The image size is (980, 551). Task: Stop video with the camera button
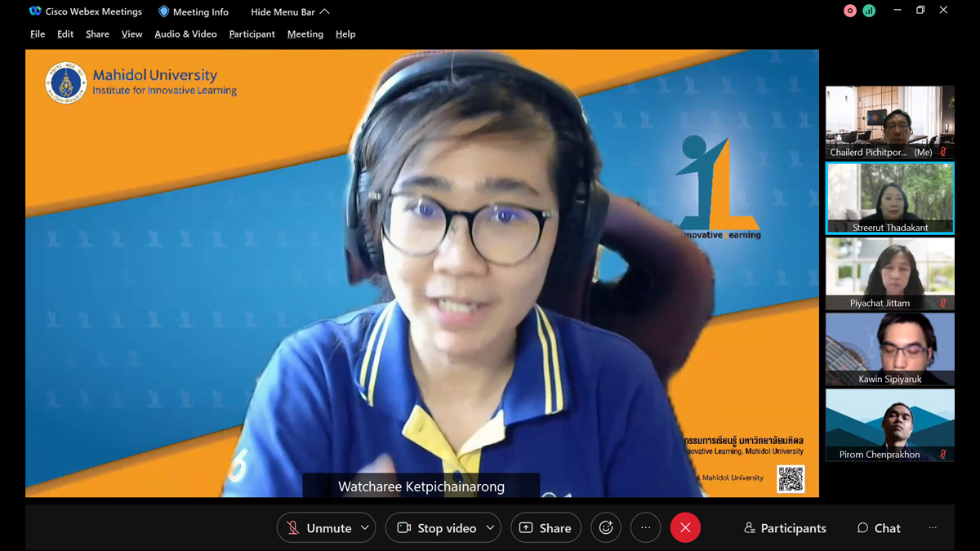tap(437, 528)
